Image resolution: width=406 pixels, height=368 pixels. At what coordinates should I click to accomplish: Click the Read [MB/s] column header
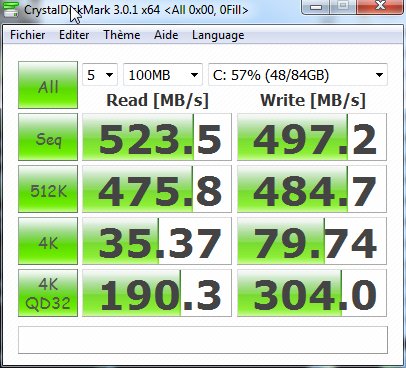click(x=157, y=100)
